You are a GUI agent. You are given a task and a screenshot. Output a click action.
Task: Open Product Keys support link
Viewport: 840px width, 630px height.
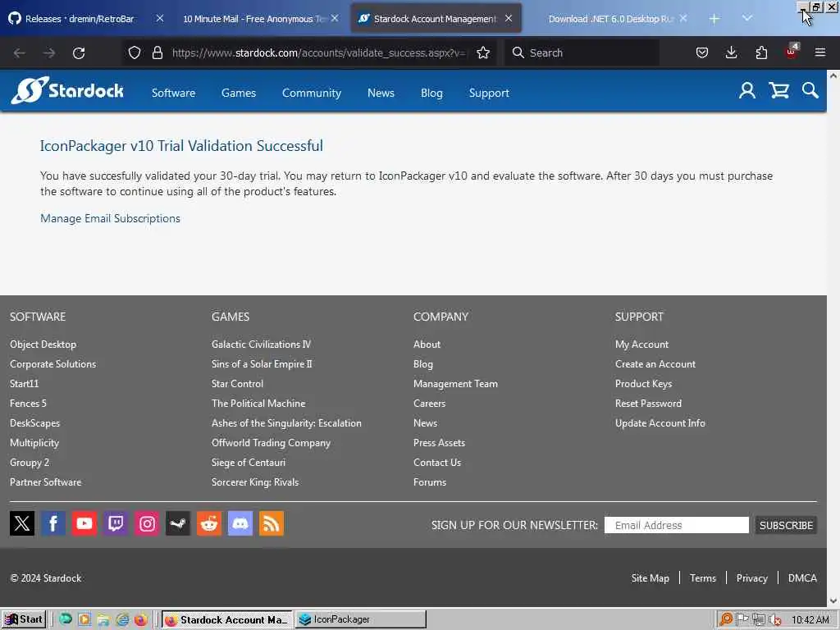click(x=643, y=384)
